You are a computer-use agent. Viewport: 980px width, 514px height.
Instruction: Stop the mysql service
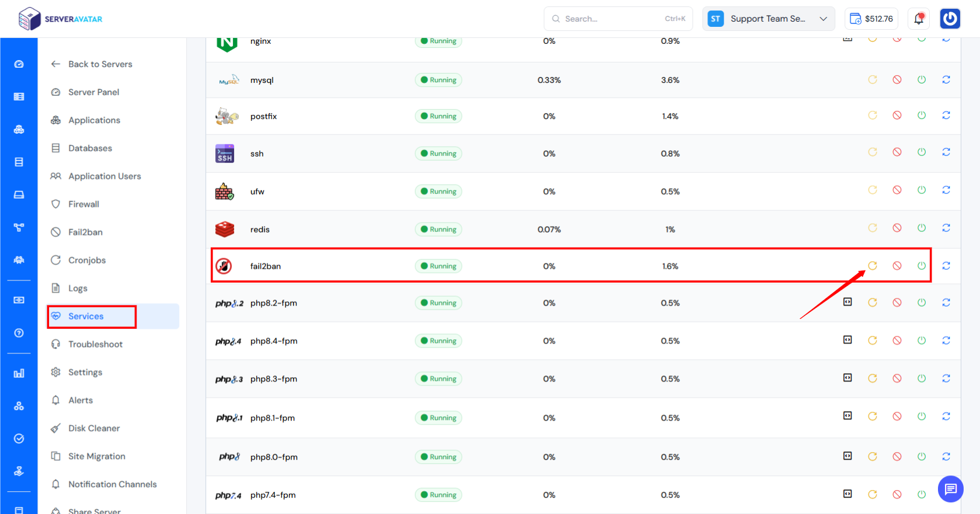[x=897, y=79]
